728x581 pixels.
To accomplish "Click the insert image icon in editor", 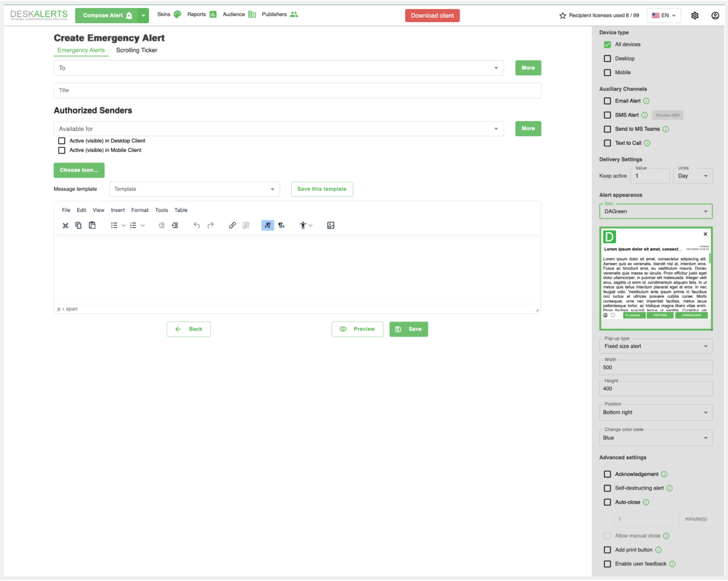I will click(x=330, y=225).
